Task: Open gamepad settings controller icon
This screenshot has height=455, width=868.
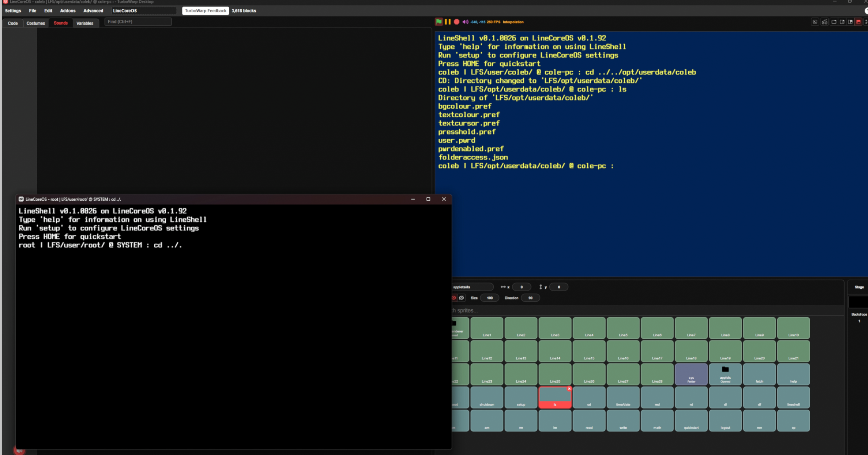Action: [824, 22]
